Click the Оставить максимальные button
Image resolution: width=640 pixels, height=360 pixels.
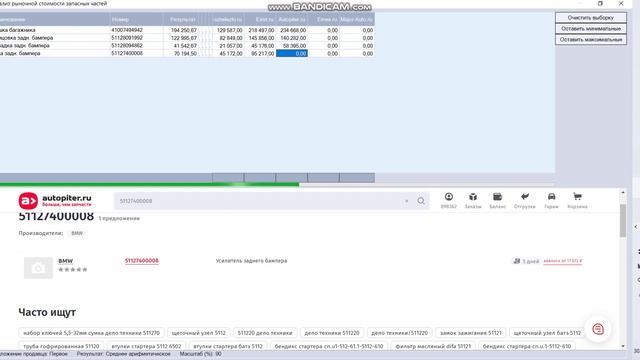click(591, 40)
